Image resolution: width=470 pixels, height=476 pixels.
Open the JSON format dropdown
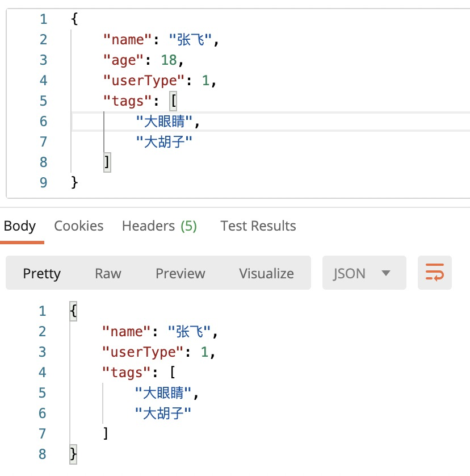(364, 273)
